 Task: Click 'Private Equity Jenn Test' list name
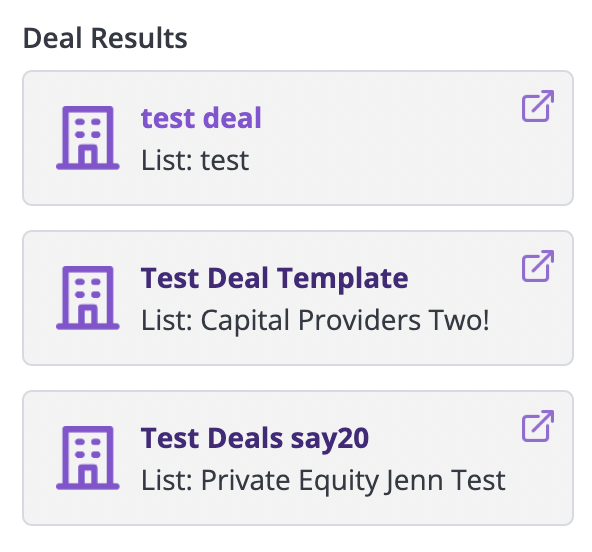tap(353, 481)
